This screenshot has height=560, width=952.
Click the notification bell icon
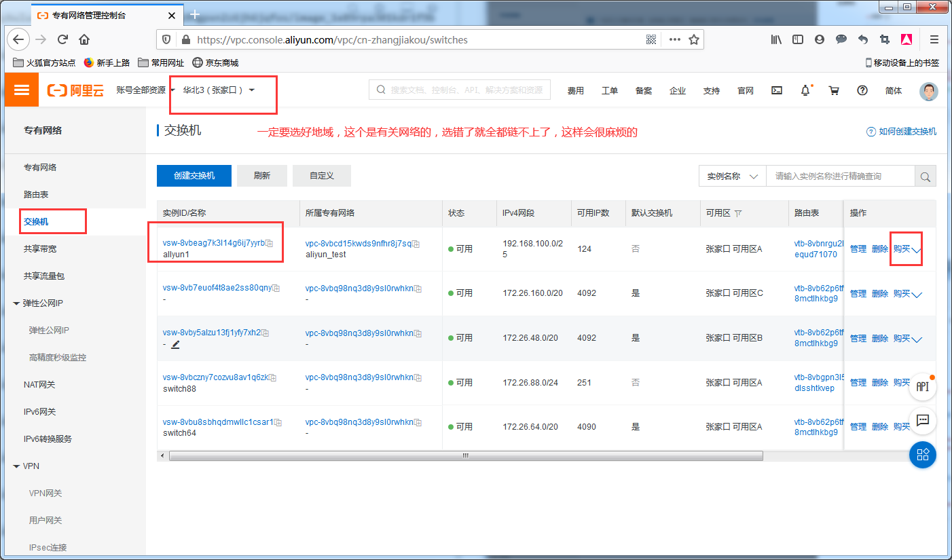(805, 90)
